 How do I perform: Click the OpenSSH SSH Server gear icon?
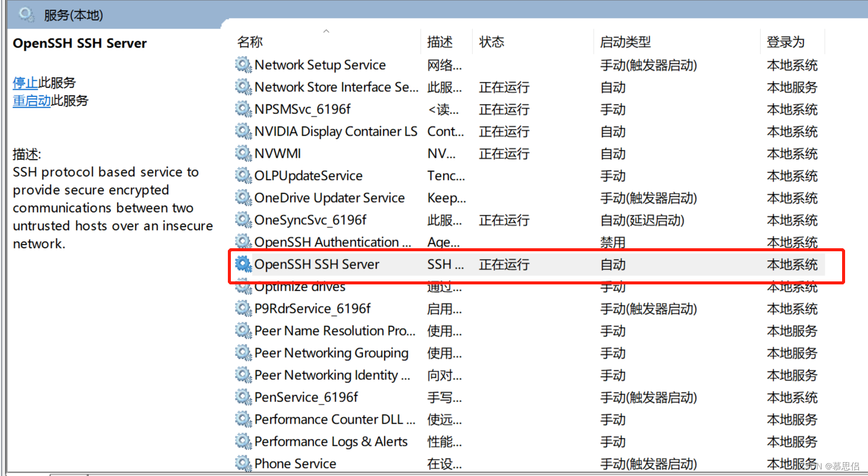(x=244, y=264)
